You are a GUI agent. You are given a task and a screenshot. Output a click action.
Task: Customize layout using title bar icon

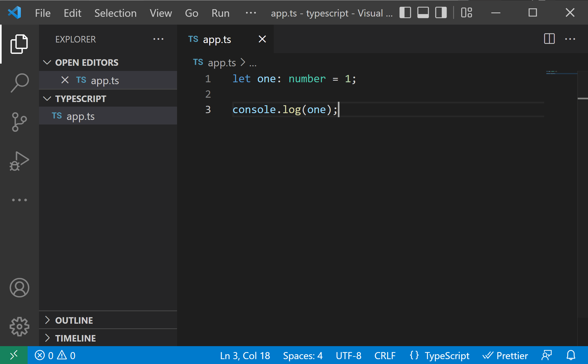point(466,13)
